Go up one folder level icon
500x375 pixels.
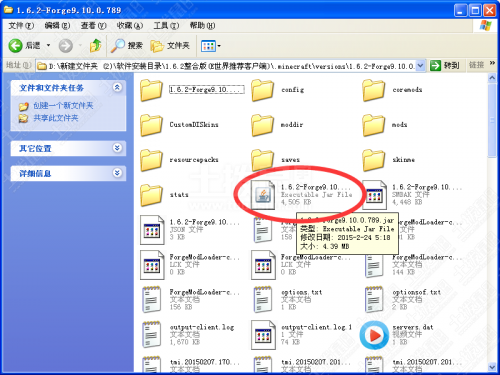(x=95, y=46)
